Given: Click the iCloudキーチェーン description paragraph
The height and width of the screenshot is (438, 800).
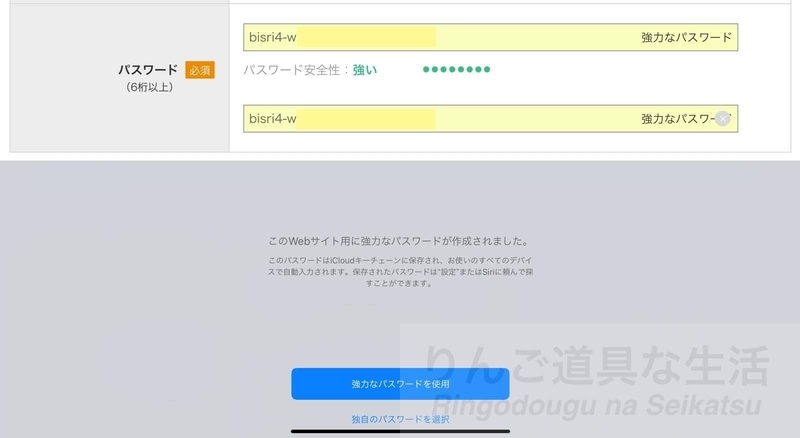Looking at the screenshot, I should pos(401,272).
